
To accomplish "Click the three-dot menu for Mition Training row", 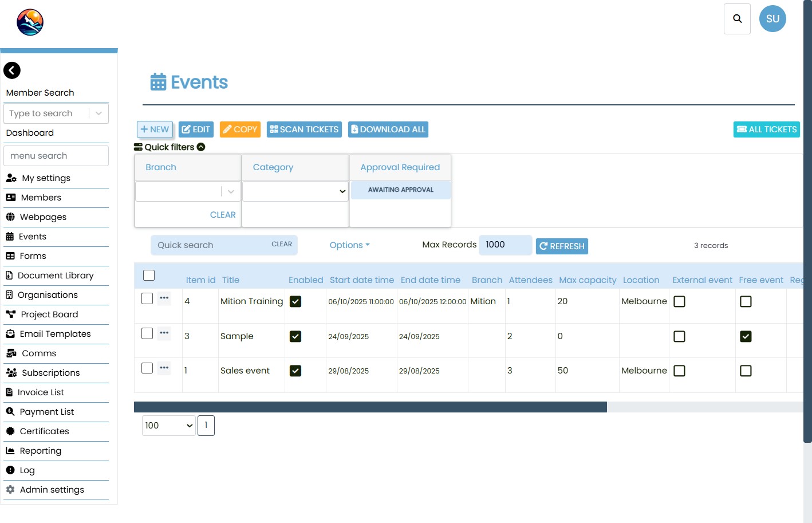I will coord(164,298).
